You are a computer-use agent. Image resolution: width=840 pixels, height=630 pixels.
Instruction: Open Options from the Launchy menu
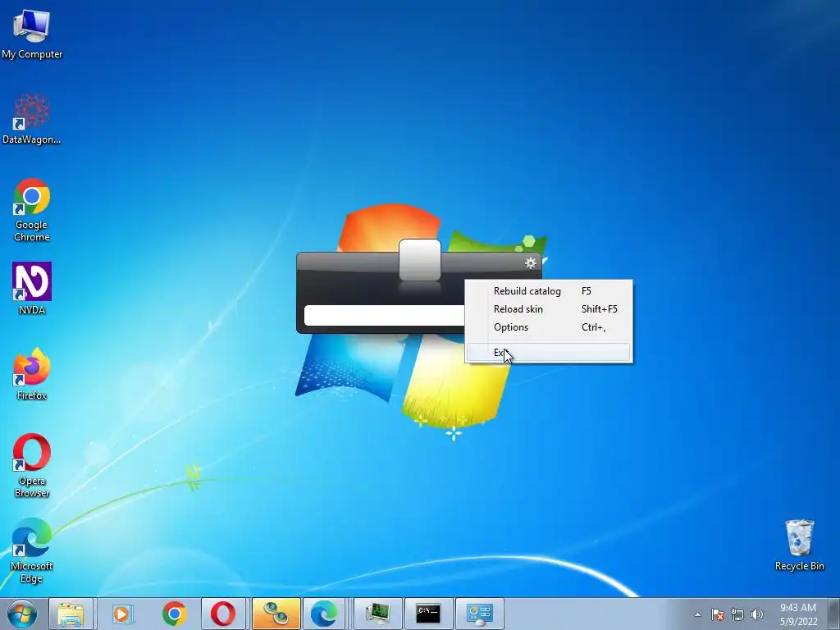click(x=549, y=327)
